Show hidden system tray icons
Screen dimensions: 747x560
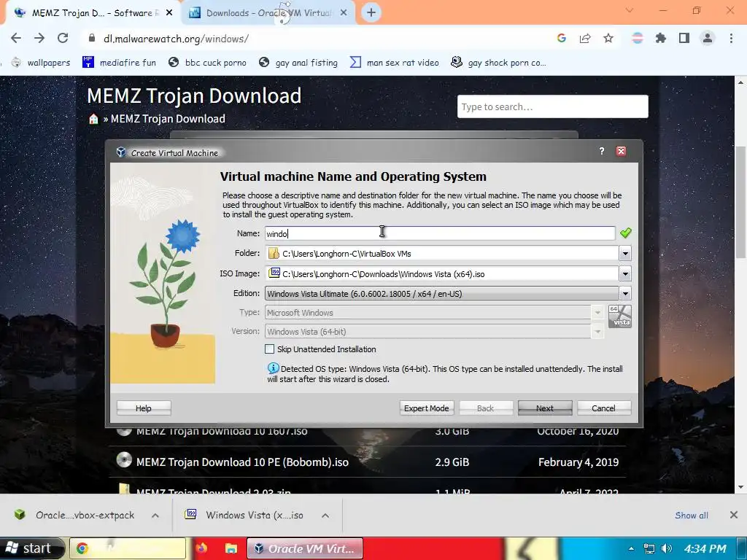click(631, 548)
